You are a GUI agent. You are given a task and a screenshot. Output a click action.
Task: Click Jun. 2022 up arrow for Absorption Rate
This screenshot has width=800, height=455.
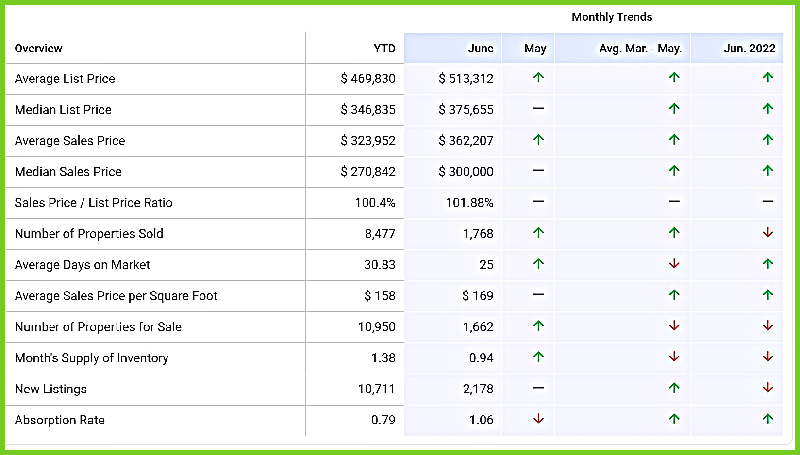768,420
